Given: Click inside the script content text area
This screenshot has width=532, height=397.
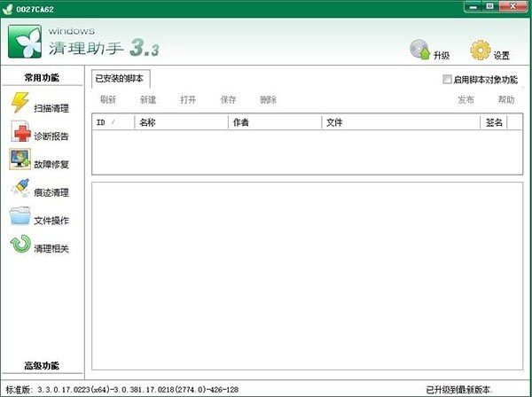Looking at the screenshot, I should 307,276.
